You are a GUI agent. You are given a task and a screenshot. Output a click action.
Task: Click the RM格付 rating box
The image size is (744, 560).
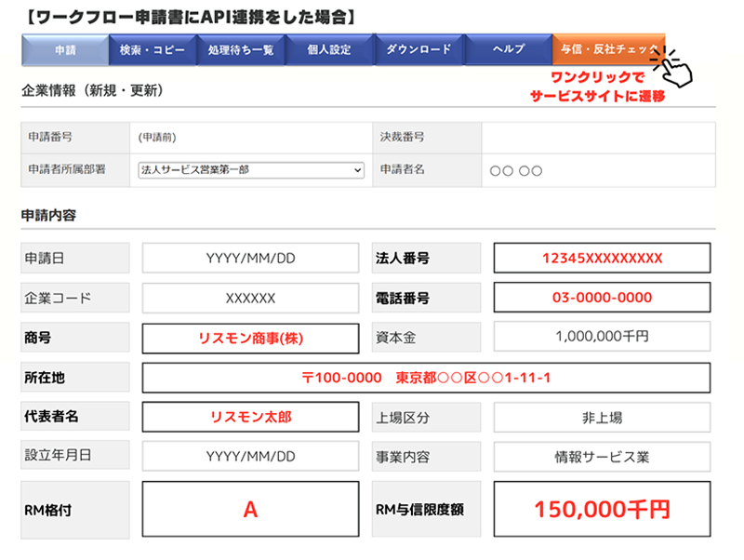pyautogui.click(x=250, y=509)
